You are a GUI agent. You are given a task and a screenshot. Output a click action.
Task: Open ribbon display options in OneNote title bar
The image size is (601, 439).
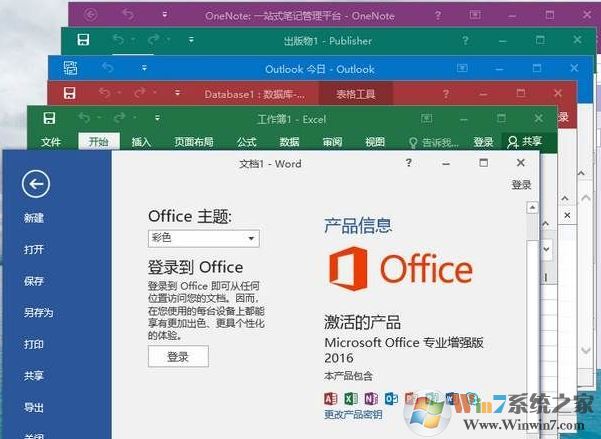tap(475, 15)
